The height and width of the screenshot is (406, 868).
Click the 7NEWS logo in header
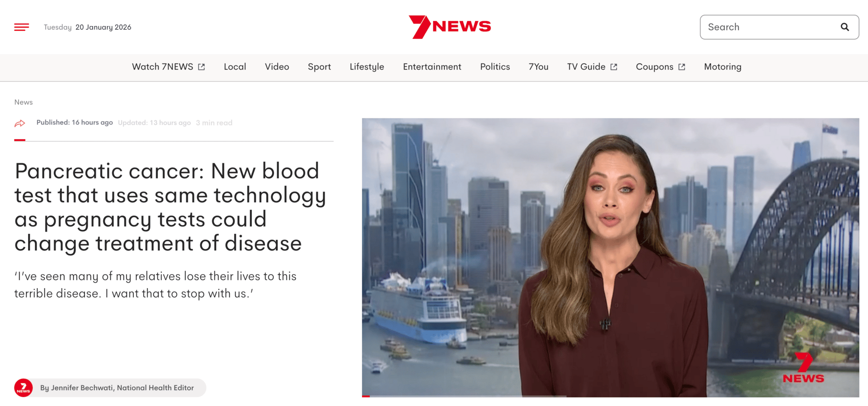click(x=450, y=27)
